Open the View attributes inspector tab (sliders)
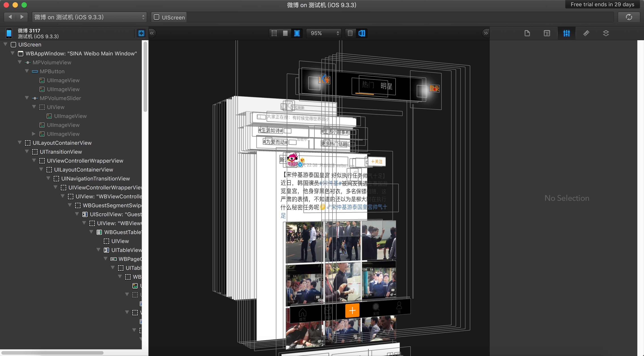This screenshot has height=356, width=644. 566,33
